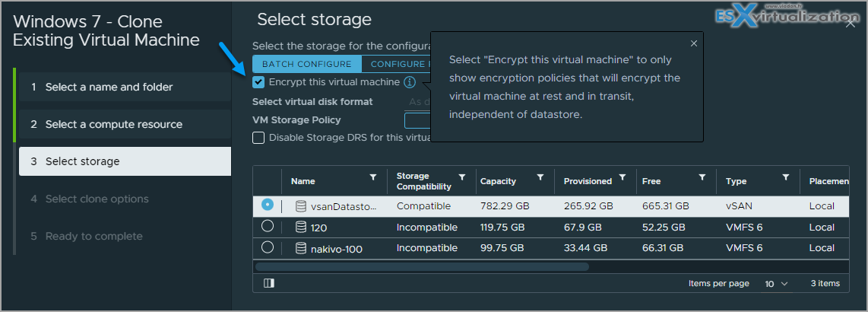
Task: Open the Storage Compatibility column filter
Action: (x=463, y=177)
